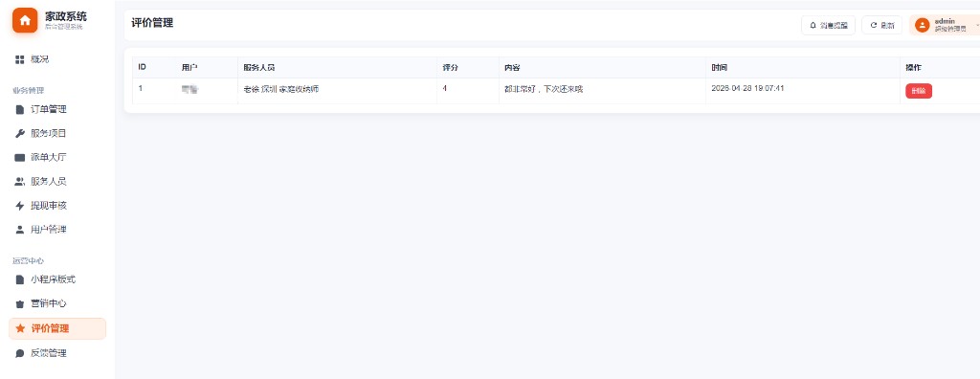The height and width of the screenshot is (379, 980).
Task: Click the 业务管理 section label
Action: pyautogui.click(x=28, y=90)
